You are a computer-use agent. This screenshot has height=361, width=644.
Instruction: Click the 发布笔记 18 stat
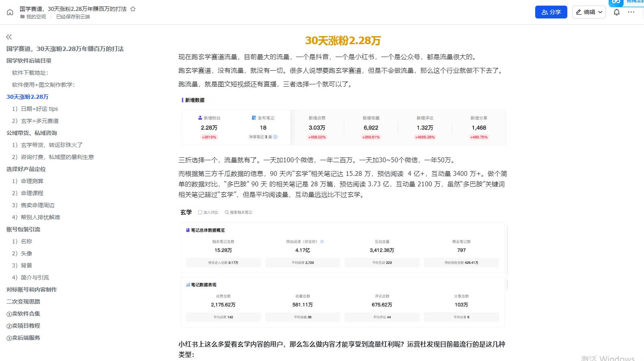263,128
